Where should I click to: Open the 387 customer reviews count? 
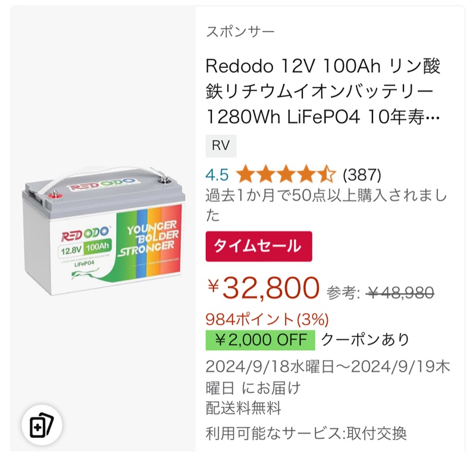362,174
